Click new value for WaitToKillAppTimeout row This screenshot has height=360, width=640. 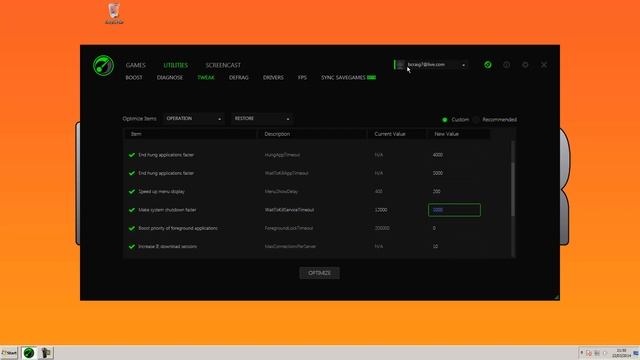[x=438, y=173]
